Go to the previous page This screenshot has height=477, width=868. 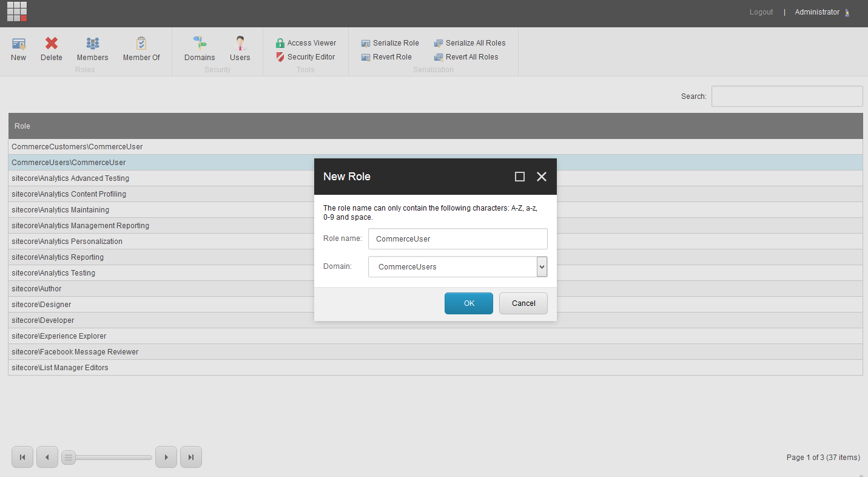click(47, 457)
